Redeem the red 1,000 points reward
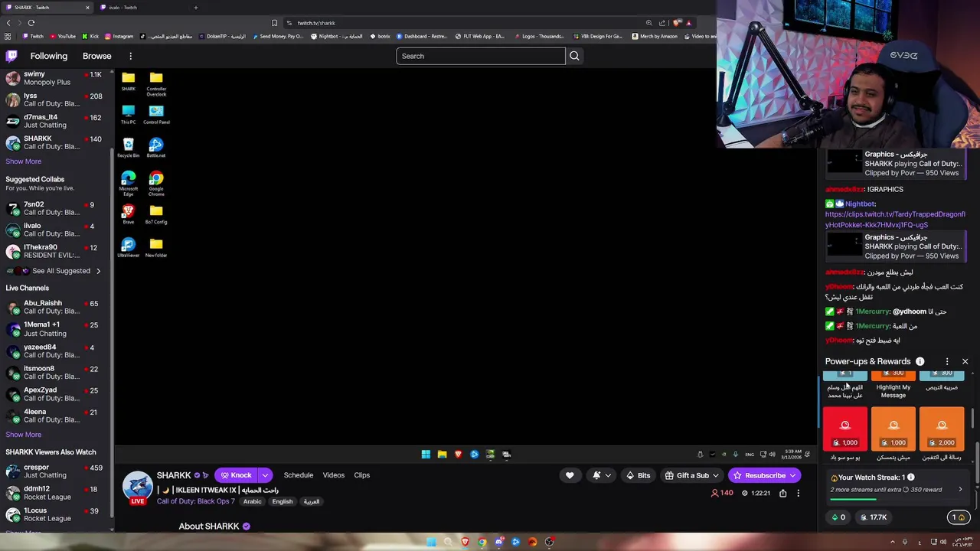 click(x=845, y=429)
